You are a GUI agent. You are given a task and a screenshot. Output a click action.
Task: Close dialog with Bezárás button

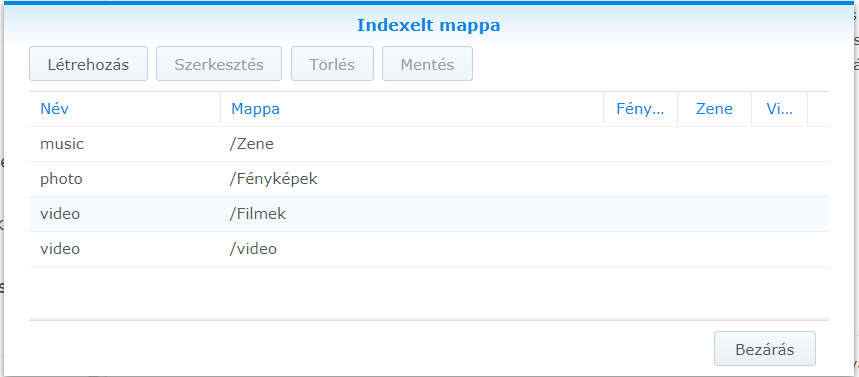click(x=765, y=349)
